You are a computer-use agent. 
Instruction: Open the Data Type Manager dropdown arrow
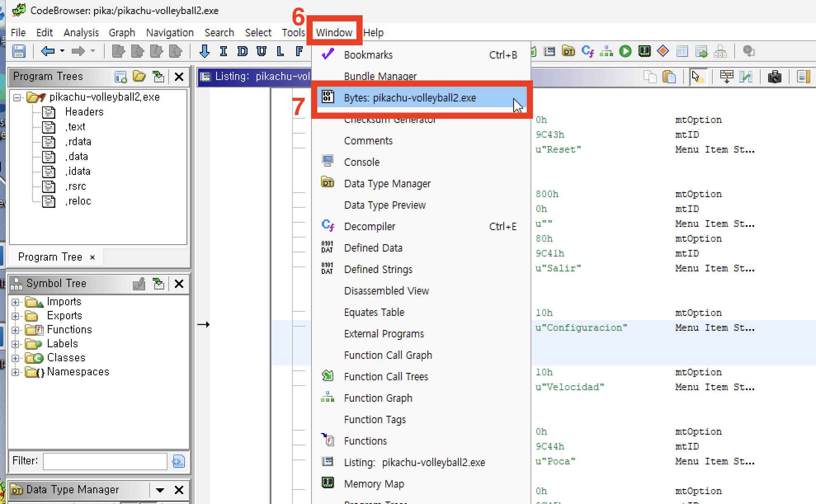160,490
